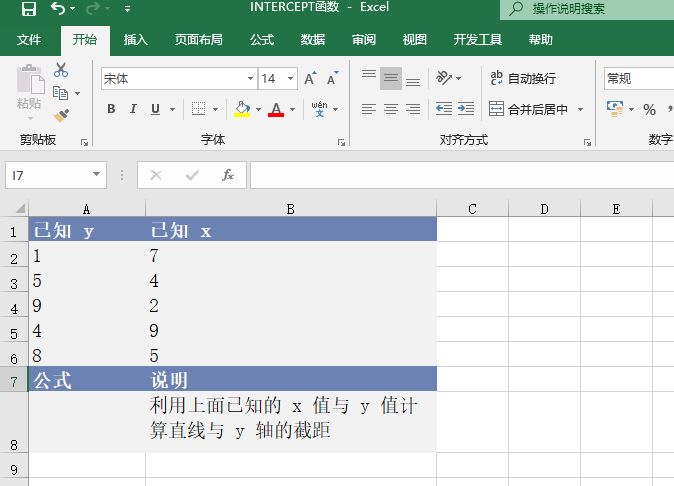Image resolution: width=674 pixels, height=486 pixels.
Task: Open the font name dropdown 宋体
Action: (x=250, y=78)
